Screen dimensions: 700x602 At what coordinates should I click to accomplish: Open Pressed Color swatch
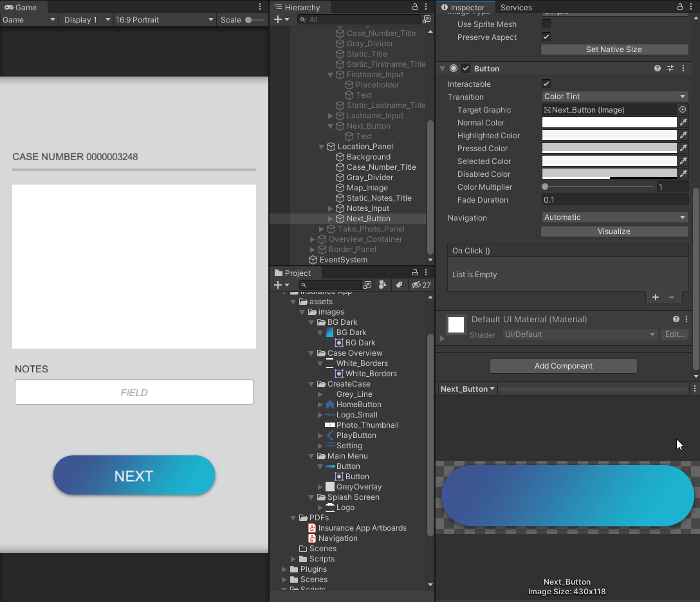click(609, 148)
